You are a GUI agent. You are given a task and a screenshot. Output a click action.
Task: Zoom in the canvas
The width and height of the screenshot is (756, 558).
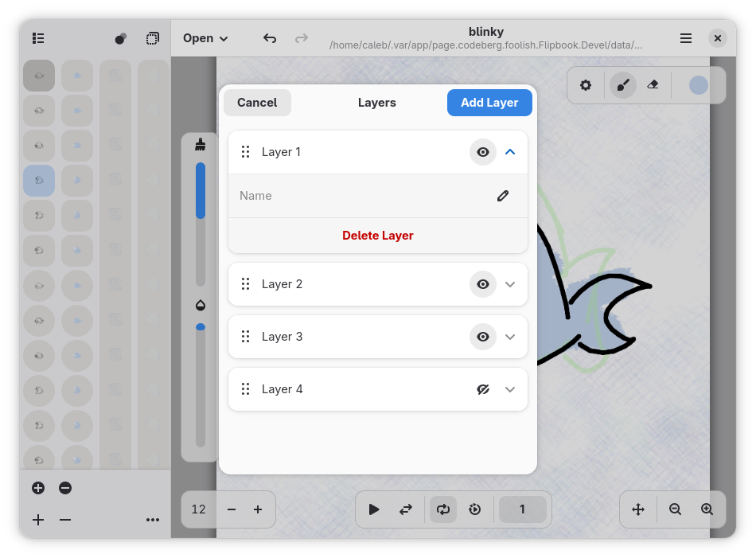tap(707, 509)
